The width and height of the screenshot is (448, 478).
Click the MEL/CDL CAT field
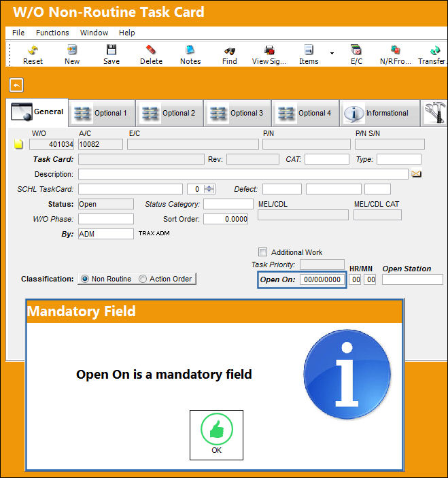tap(377, 215)
